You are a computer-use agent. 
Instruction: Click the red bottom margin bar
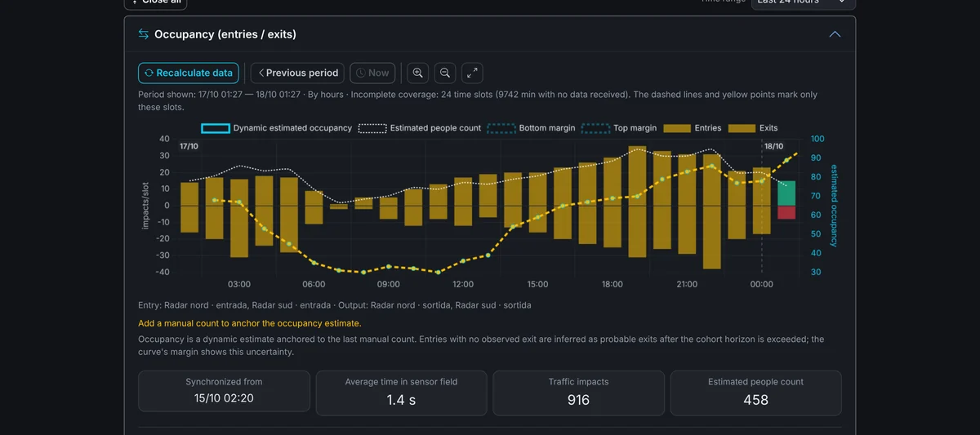point(786,212)
